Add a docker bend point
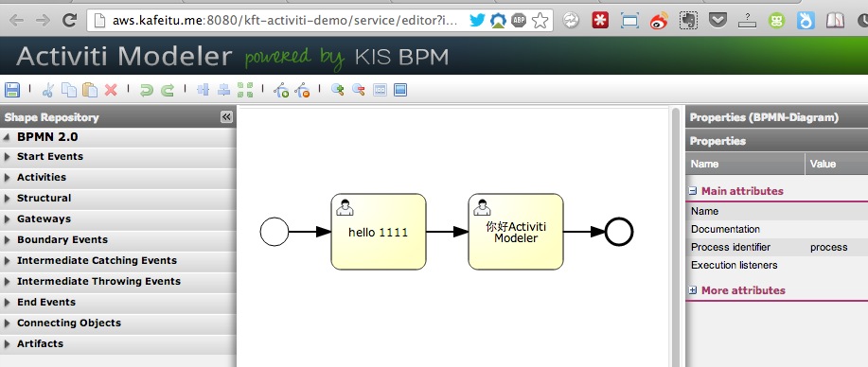Screen dimensions: 868x367 tap(281, 90)
